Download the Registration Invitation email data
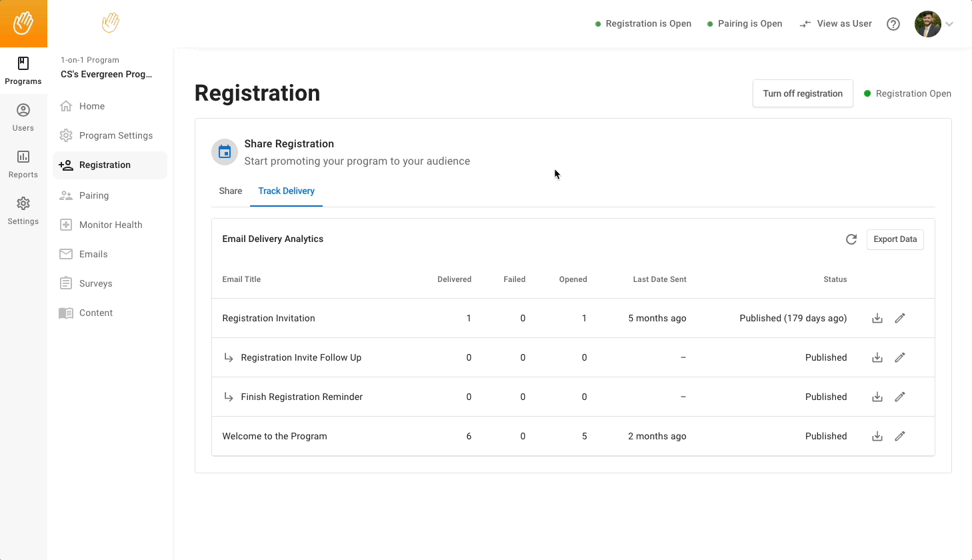Screen dimensions: 972x560 click(x=877, y=319)
